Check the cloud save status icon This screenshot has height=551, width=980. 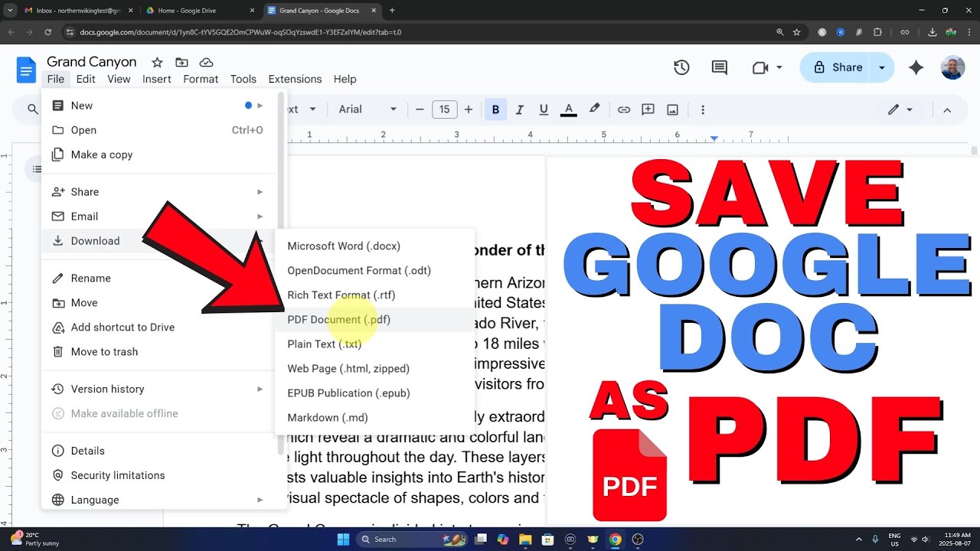(206, 62)
